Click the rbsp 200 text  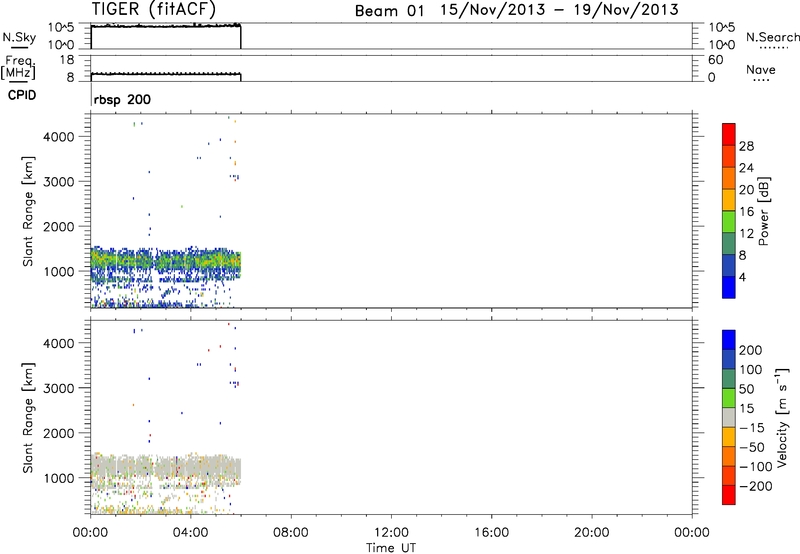122,99
